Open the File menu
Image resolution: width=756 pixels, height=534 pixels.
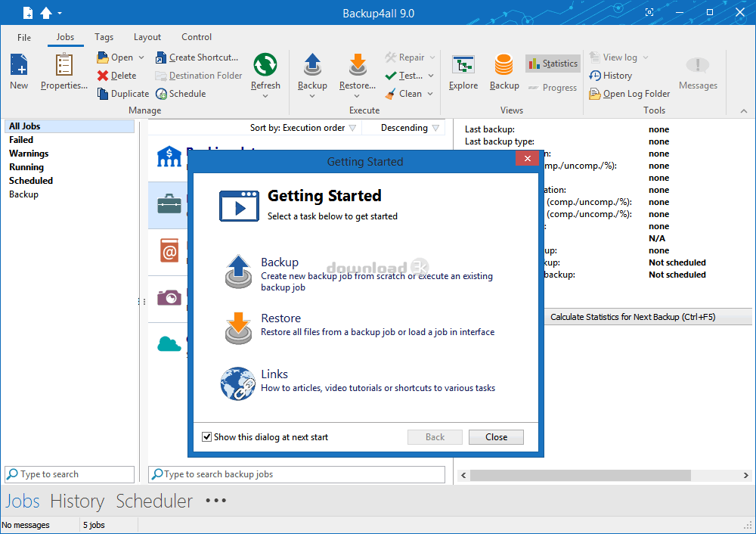[x=24, y=37]
